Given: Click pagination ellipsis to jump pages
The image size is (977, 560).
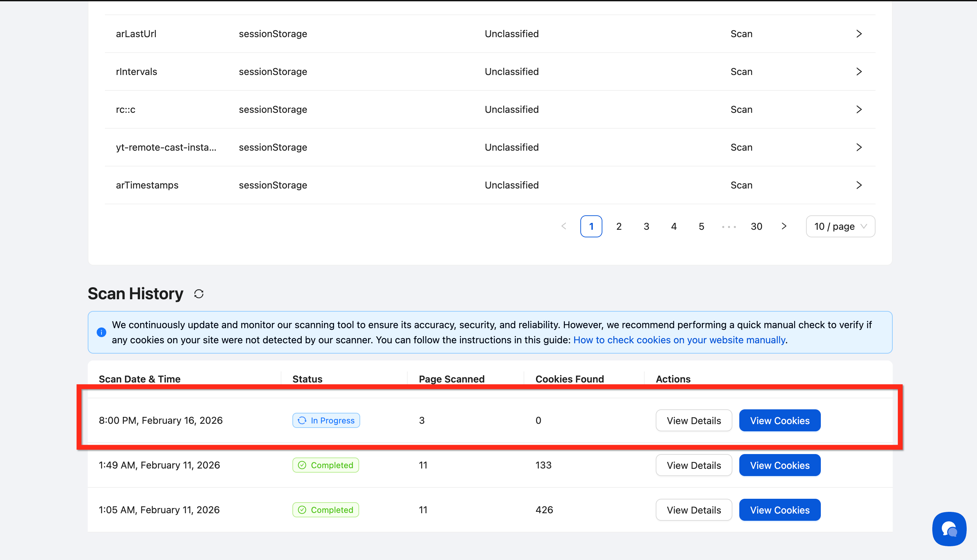Looking at the screenshot, I should [x=729, y=227].
